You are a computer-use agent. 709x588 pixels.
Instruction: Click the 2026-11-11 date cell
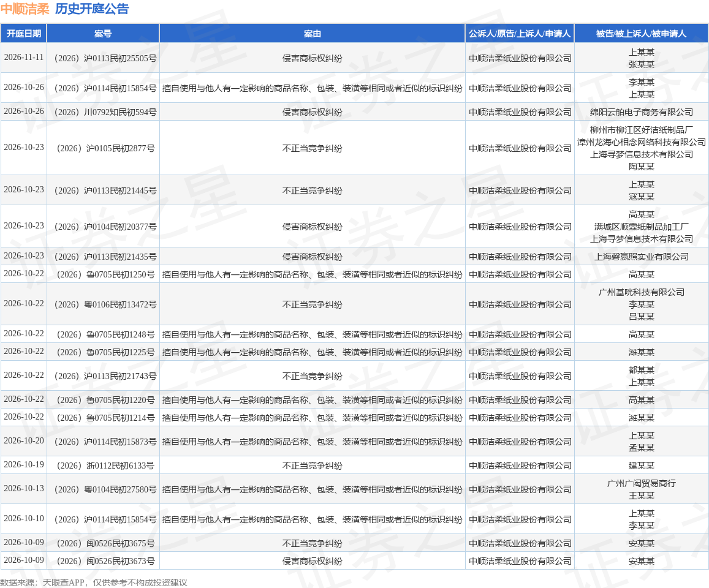[24, 58]
